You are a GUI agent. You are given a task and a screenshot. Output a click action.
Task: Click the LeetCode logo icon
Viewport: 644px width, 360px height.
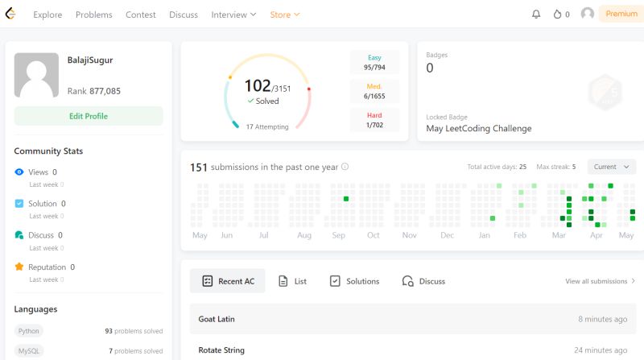[10, 14]
